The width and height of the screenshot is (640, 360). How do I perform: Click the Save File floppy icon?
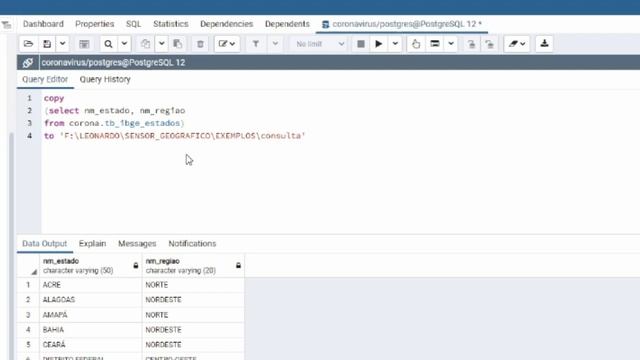tap(47, 44)
